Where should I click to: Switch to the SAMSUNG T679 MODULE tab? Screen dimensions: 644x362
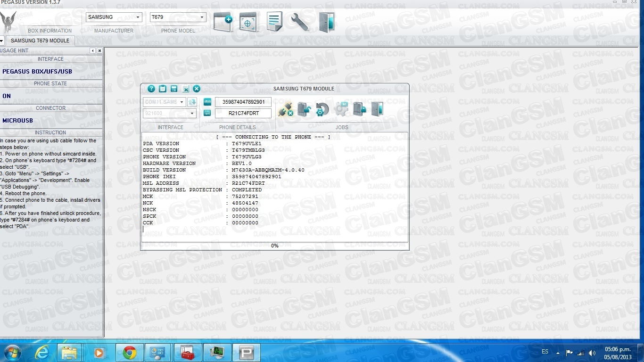tap(40, 41)
